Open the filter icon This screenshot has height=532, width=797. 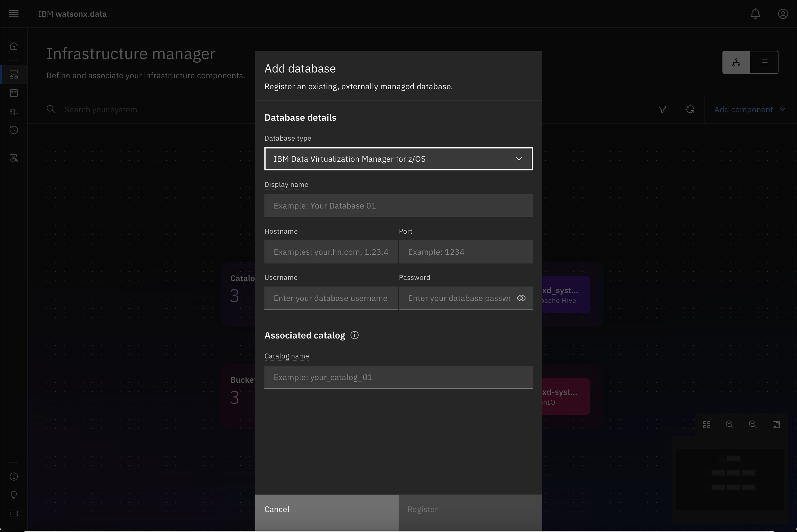[x=662, y=109]
